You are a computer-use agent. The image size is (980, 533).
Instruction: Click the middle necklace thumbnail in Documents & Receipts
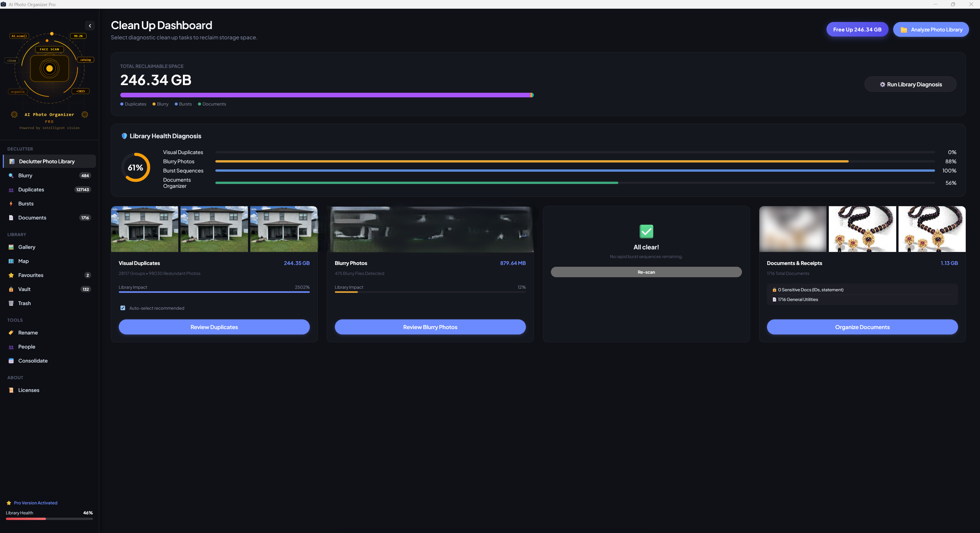pyautogui.click(x=863, y=229)
